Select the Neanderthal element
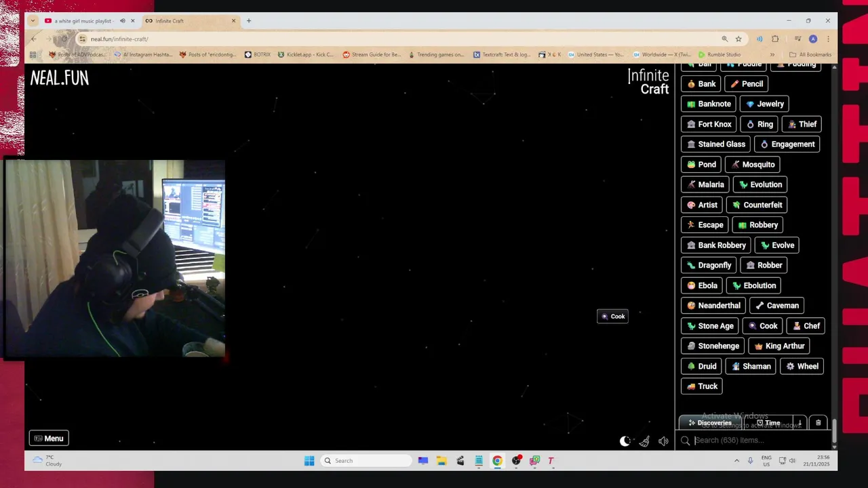Viewport: 868px width, 488px height. [713, 306]
